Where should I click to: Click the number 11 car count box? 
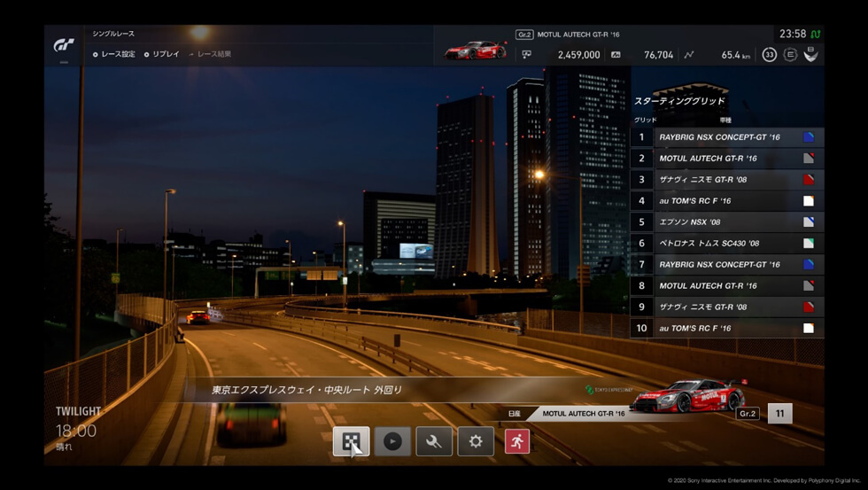[x=780, y=414]
